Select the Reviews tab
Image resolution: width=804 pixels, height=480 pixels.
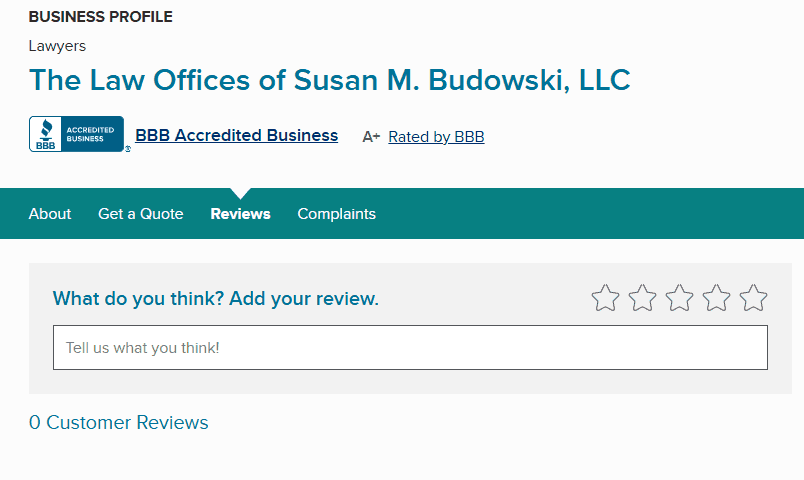point(240,214)
